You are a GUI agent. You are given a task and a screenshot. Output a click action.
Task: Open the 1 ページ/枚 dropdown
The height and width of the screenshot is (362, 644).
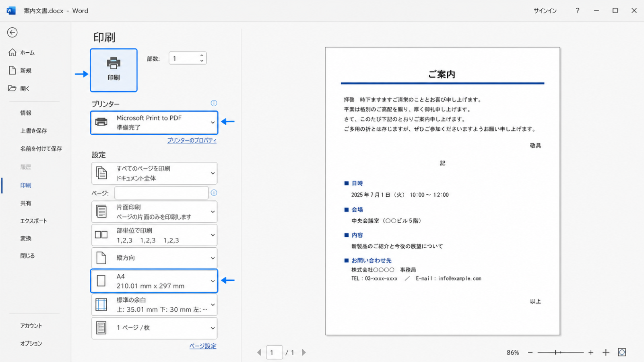(154, 328)
